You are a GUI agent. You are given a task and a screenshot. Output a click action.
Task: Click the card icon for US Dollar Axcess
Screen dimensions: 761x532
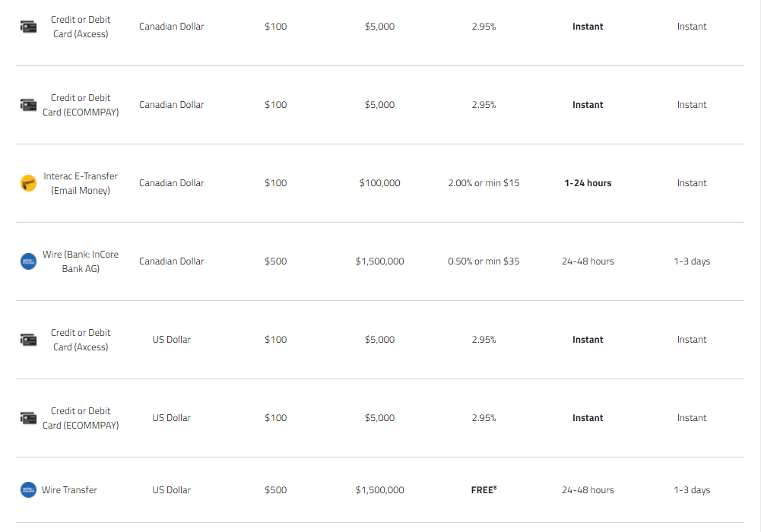point(28,340)
